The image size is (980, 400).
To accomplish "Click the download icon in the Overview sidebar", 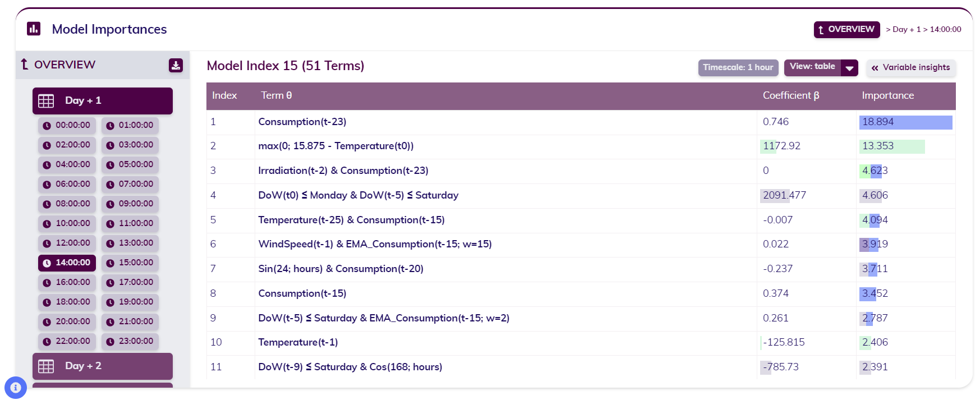I will point(176,65).
